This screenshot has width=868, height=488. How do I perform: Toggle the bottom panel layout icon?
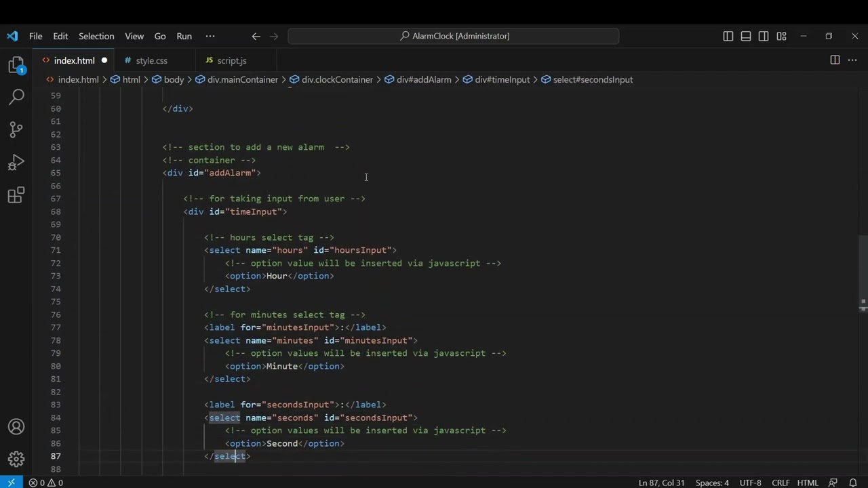(746, 36)
